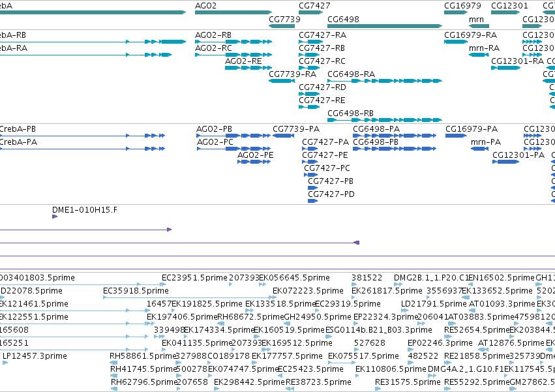The height and width of the screenshot is (392, 555).
Task: Click the CG7427-PB protein label
Action: pyautogui.click(x=331, y=181)
